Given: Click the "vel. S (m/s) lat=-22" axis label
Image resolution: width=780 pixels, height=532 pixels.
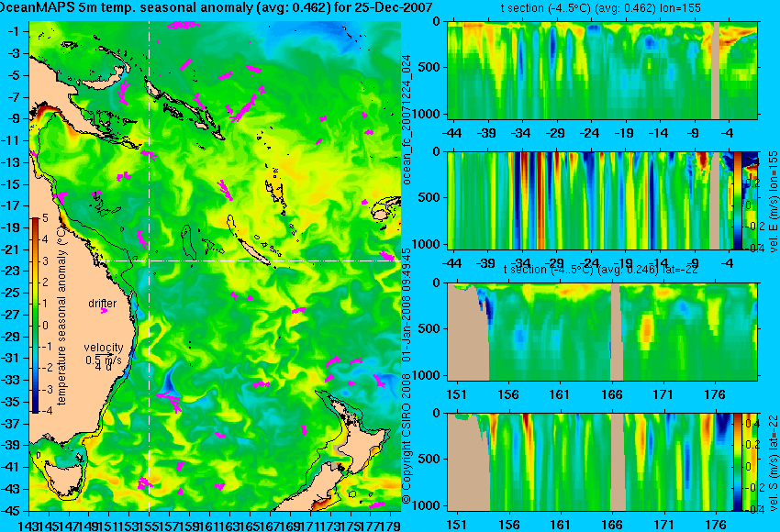Looking at the screenshot, I should [x=774, y=462].
